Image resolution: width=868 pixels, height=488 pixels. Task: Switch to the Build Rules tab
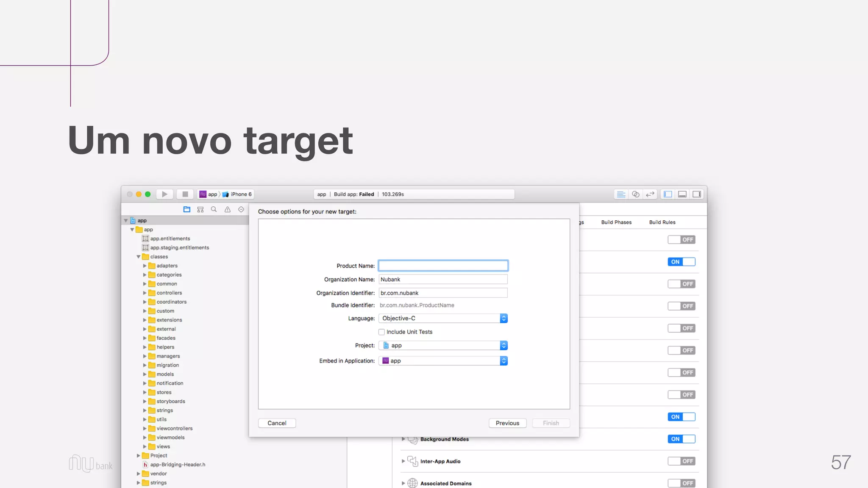(662, 222)
